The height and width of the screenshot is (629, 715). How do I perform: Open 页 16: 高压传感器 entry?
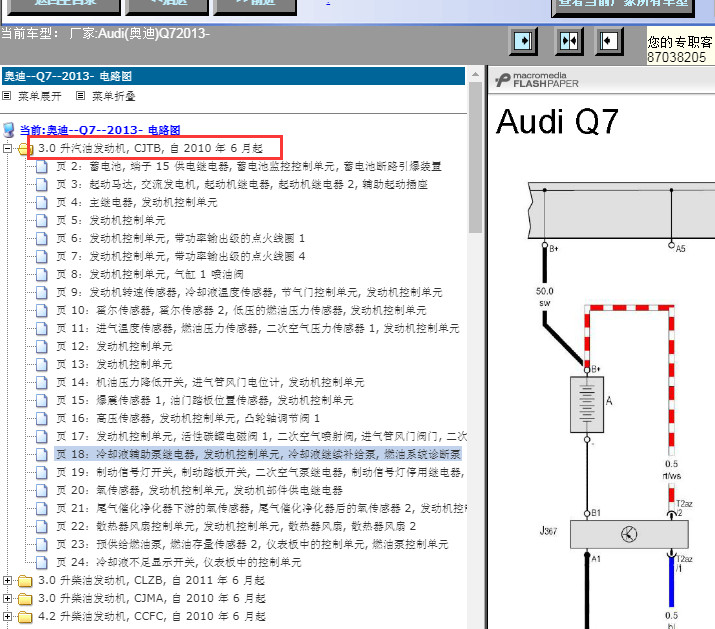(x=188, y=418)
